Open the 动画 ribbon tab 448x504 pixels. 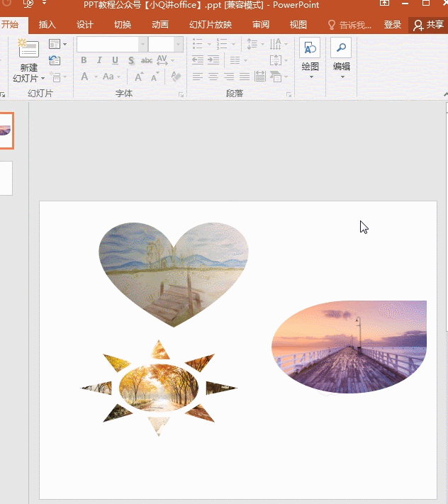click(160, 24)
